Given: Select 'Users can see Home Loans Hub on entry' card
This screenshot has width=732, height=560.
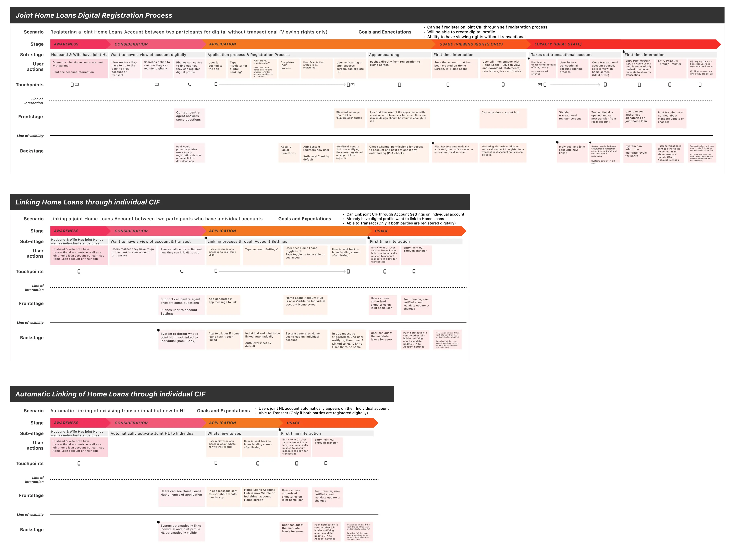Looking at the screenshot, I should [x=181, y=497].
